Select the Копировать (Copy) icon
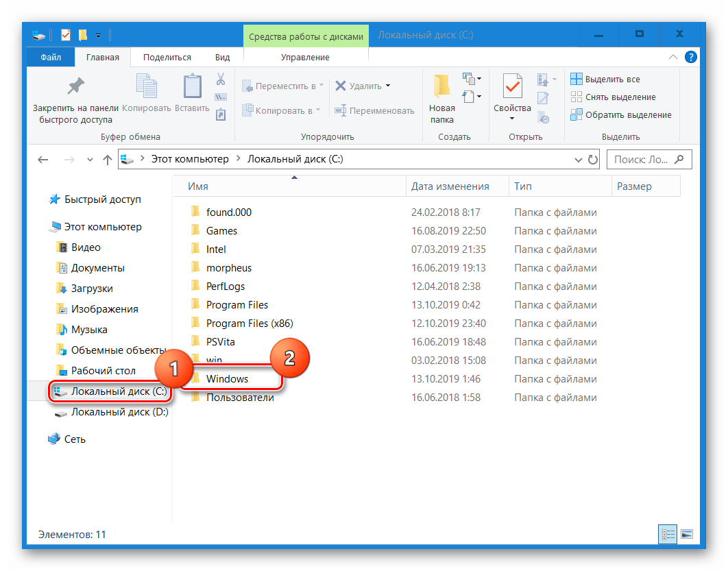The width and height of the screenshot is (728, 571). tap(146, 86)
